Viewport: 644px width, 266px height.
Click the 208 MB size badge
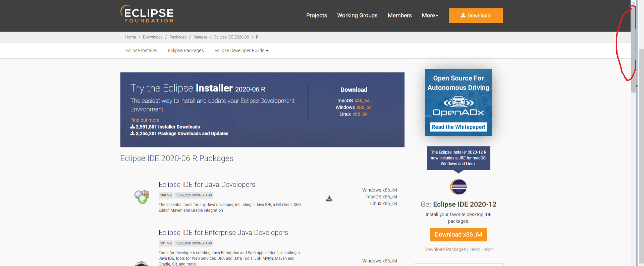pos(166,195)
